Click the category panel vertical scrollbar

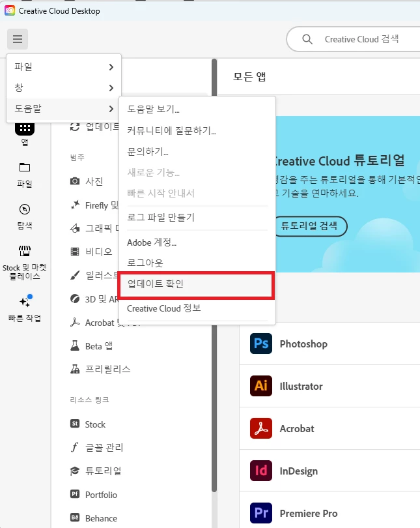[x=214, y=275]
